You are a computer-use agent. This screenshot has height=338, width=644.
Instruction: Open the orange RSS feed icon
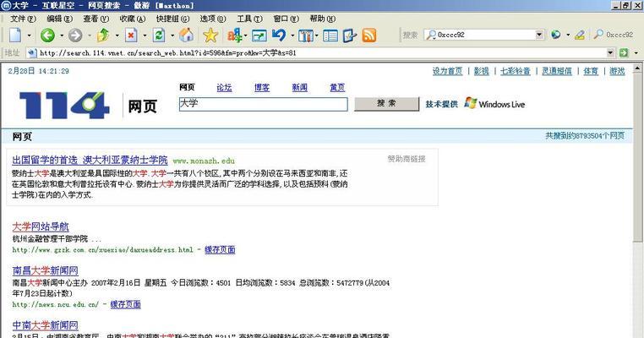pyautogui.click(x=369, y=35)
